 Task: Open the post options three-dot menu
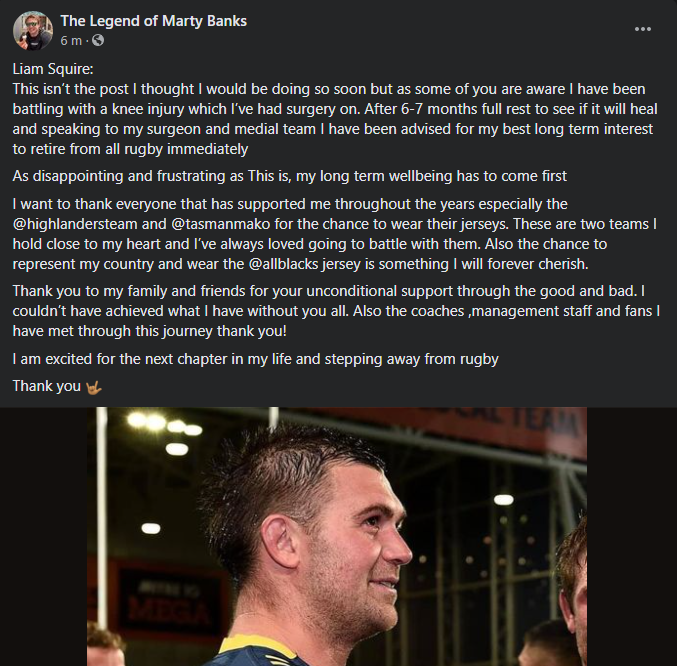coord(642,29)
